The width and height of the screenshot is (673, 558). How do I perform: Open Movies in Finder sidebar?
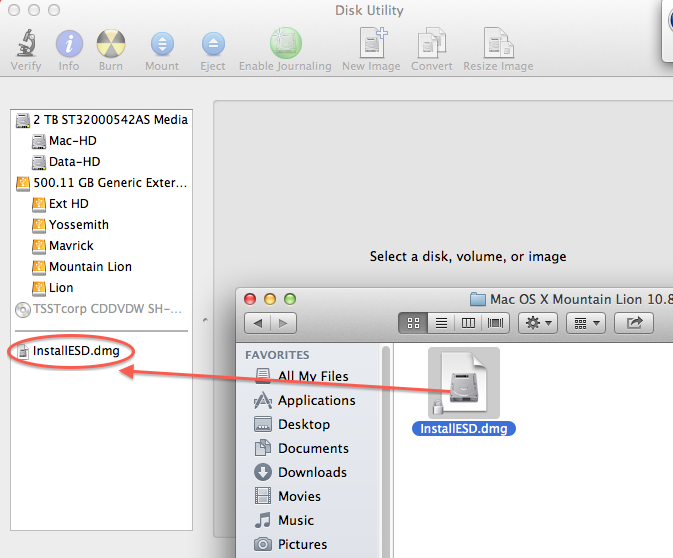[288, 496]
